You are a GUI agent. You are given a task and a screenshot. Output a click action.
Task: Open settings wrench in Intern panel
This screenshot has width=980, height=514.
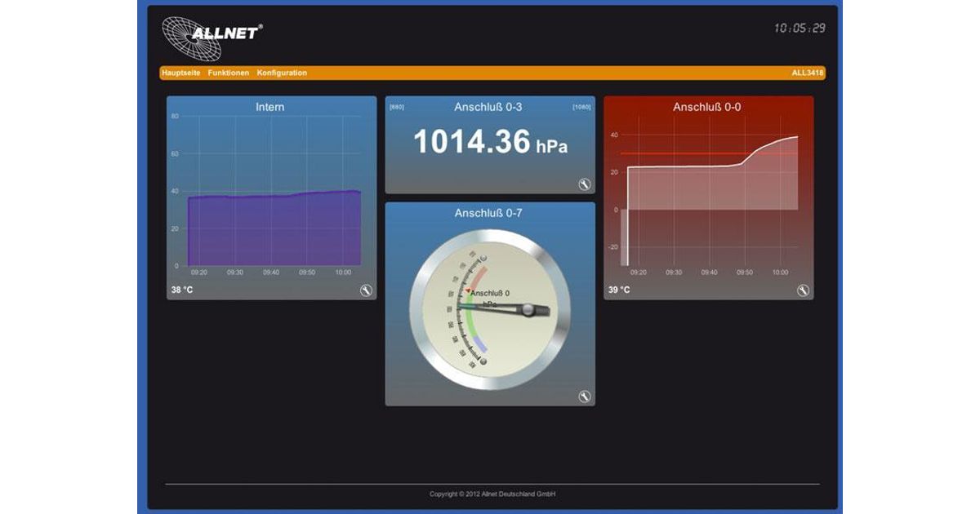click(366, 290)
